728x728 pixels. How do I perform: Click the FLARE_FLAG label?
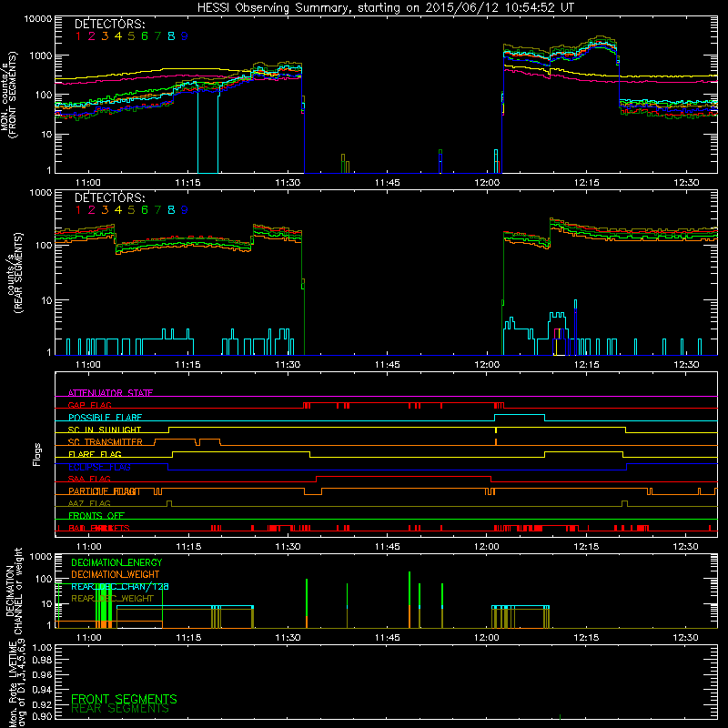pos(95,454)
